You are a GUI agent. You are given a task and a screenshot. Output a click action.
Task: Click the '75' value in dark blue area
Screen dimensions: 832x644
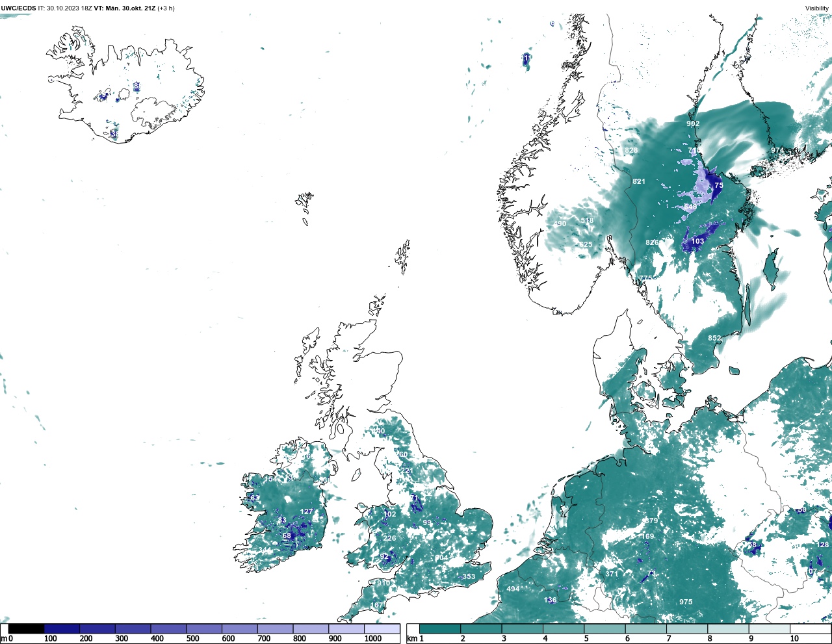coord(719,185)
